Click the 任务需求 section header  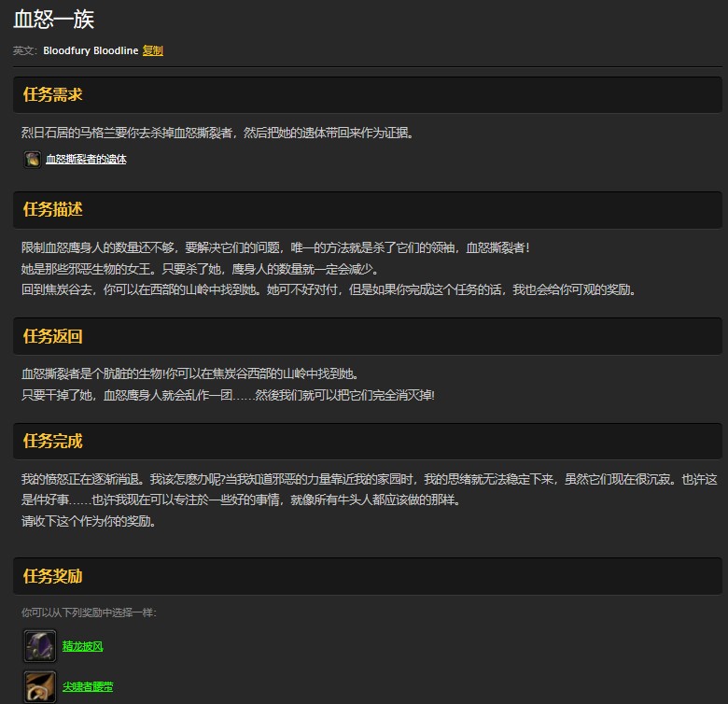pos(53,94)
